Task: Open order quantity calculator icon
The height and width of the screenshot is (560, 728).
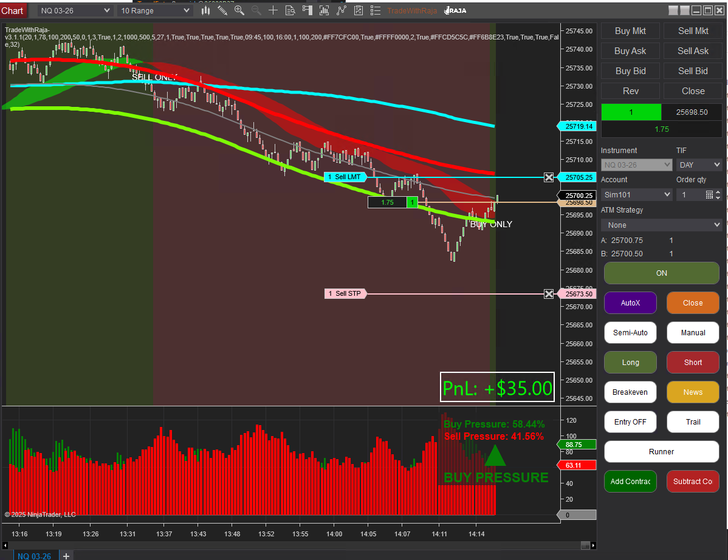Action: [709, 194]
